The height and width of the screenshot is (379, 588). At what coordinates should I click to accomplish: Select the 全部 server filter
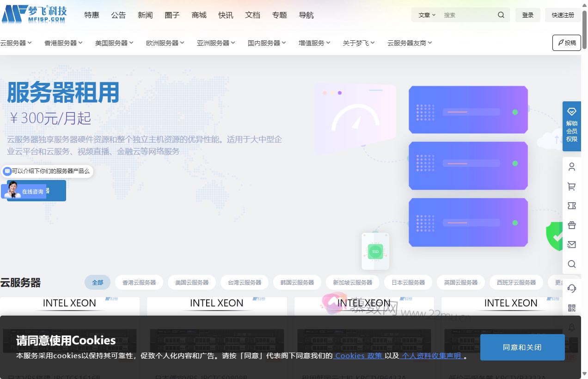click(97, 282)
